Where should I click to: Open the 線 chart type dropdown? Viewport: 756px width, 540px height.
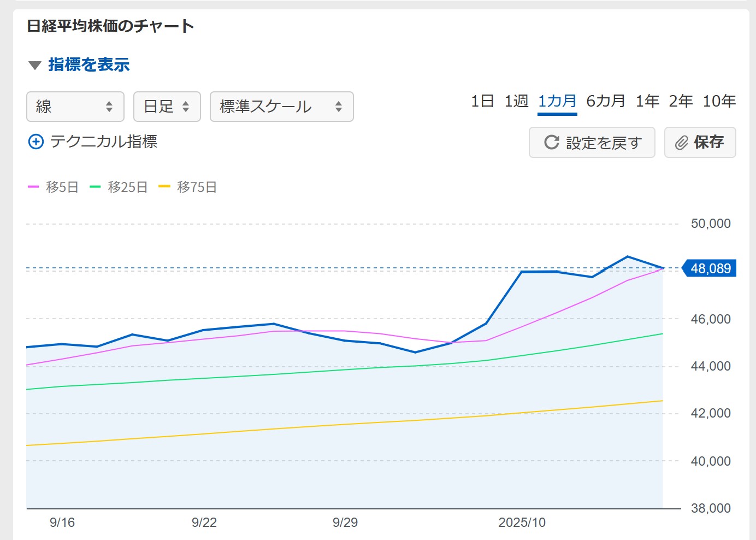(75, 107)
